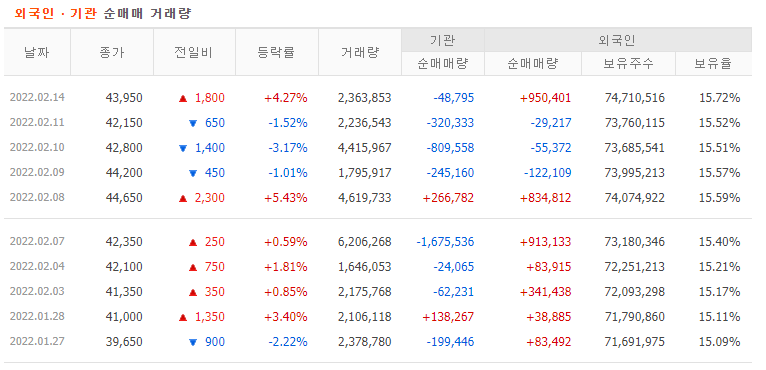Click the red up arrow beside 750

(x=193, y=267)
